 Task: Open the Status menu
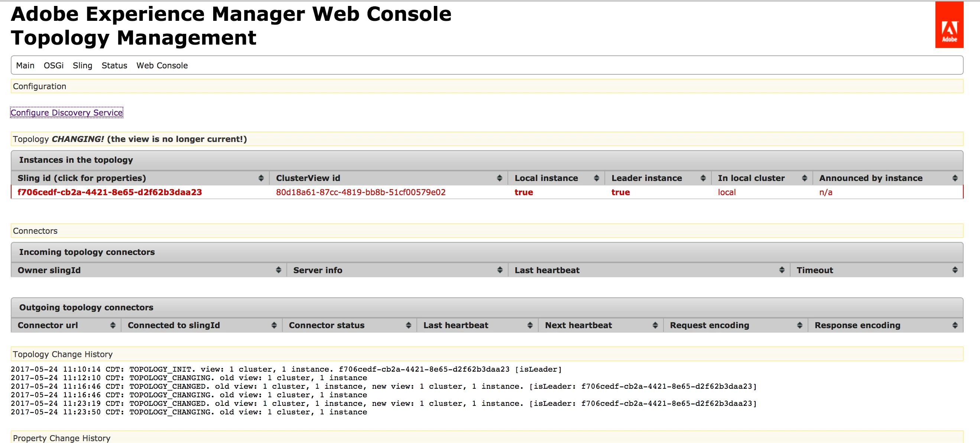coord(114,65)
